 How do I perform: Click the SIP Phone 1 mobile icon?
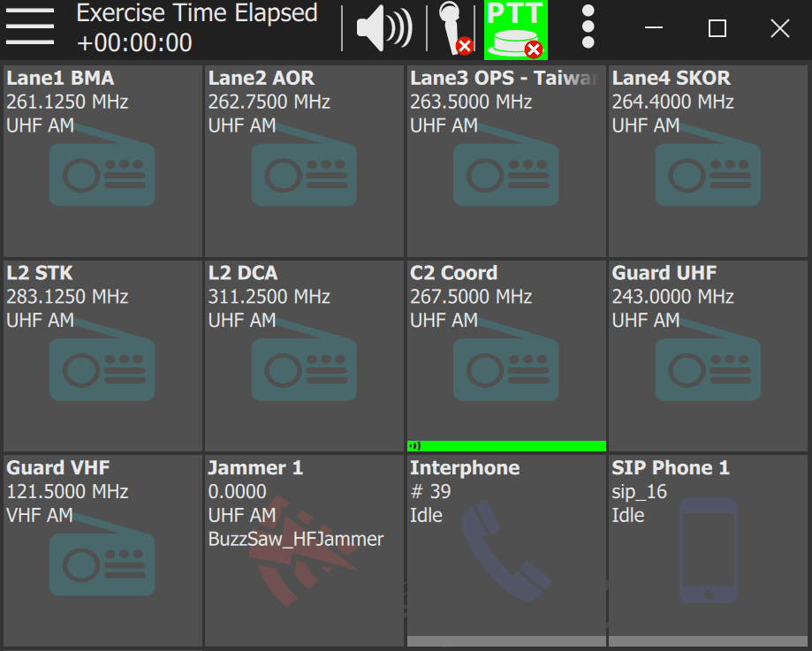(708, 551)
